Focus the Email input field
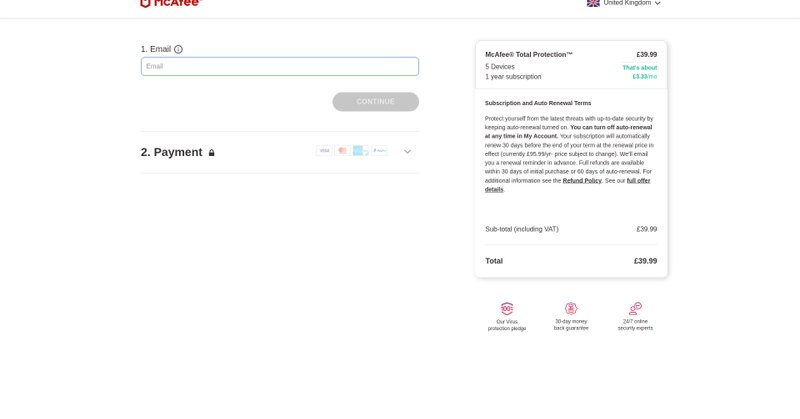 pyautogui.click(x=280, y=66)
